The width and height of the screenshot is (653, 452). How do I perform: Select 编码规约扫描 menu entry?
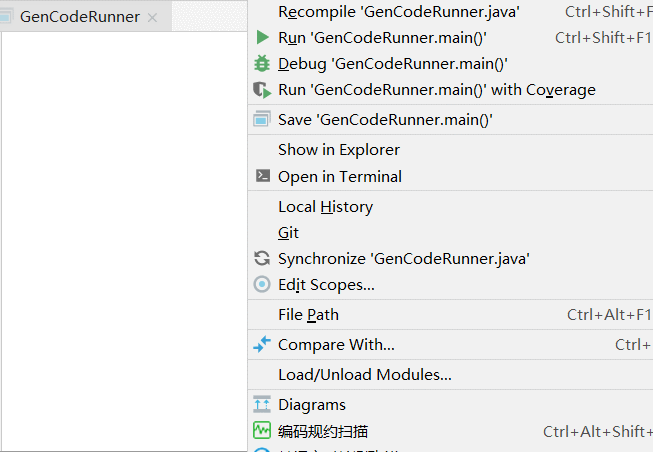(451, 431)
